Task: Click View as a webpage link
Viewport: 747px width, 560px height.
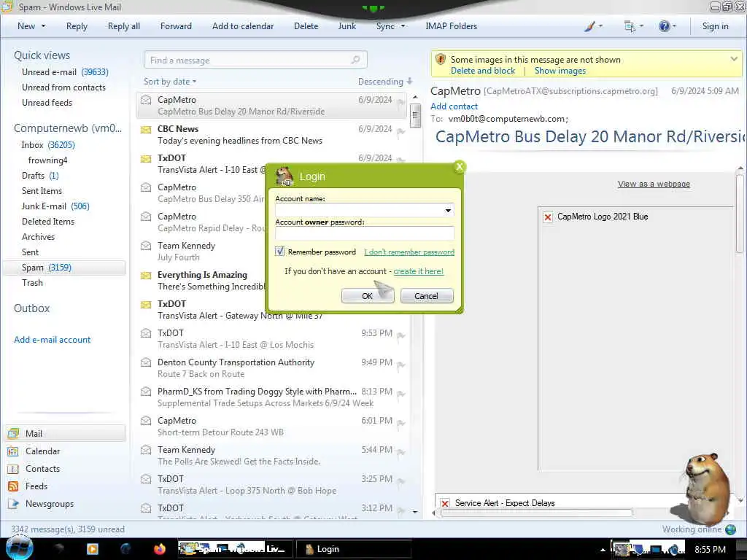Action: [654, 184]
